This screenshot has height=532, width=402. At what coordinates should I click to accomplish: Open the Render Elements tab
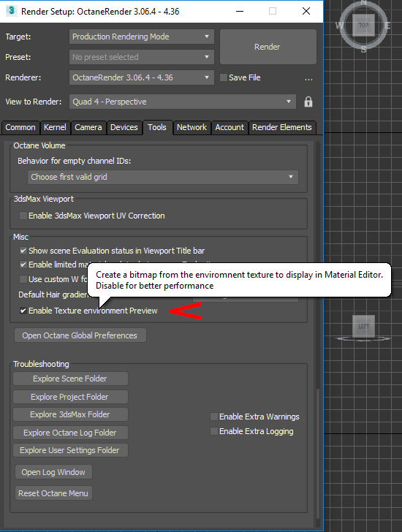(x=282, y=128)
